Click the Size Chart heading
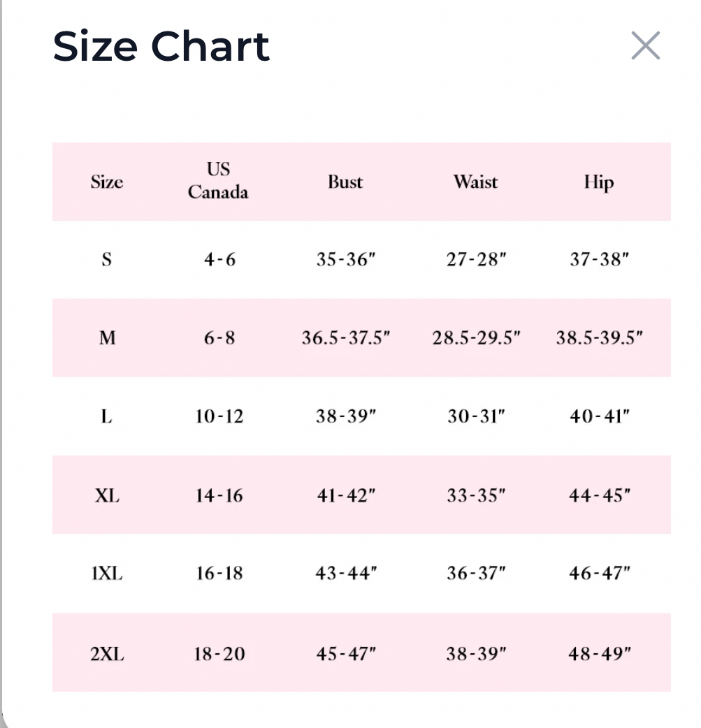Viewport: 701px width, 728px height. point(161,47)
